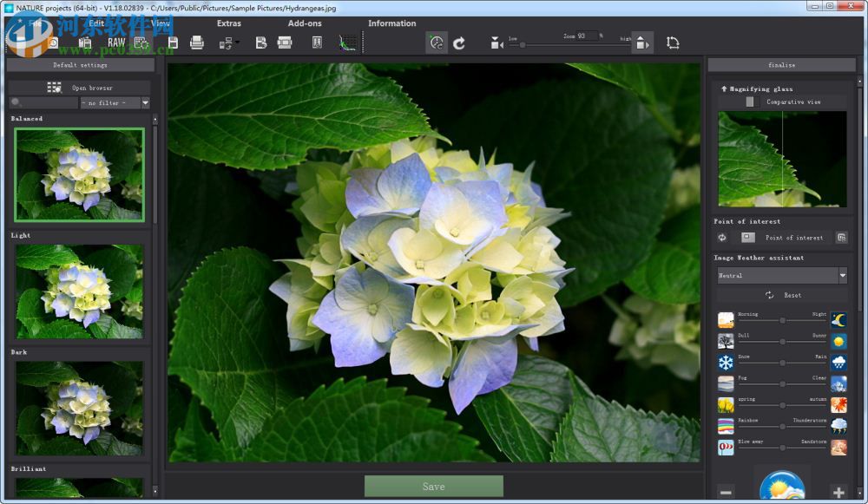The width and height of the screenshot is (868, 504).
Task: Click the Night moon icon
Action: click(x=838, y=320)
